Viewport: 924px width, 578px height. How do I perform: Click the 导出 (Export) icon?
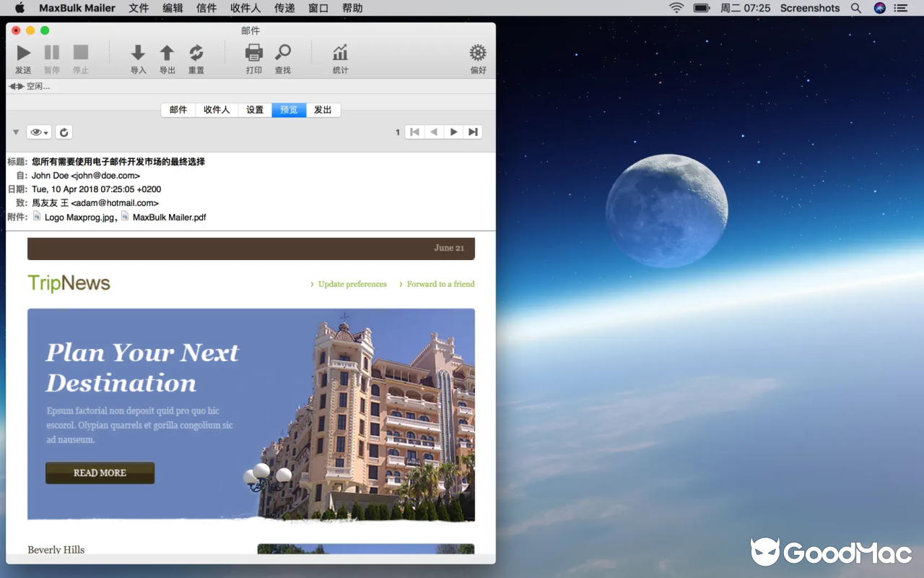[x=167, y=52]
